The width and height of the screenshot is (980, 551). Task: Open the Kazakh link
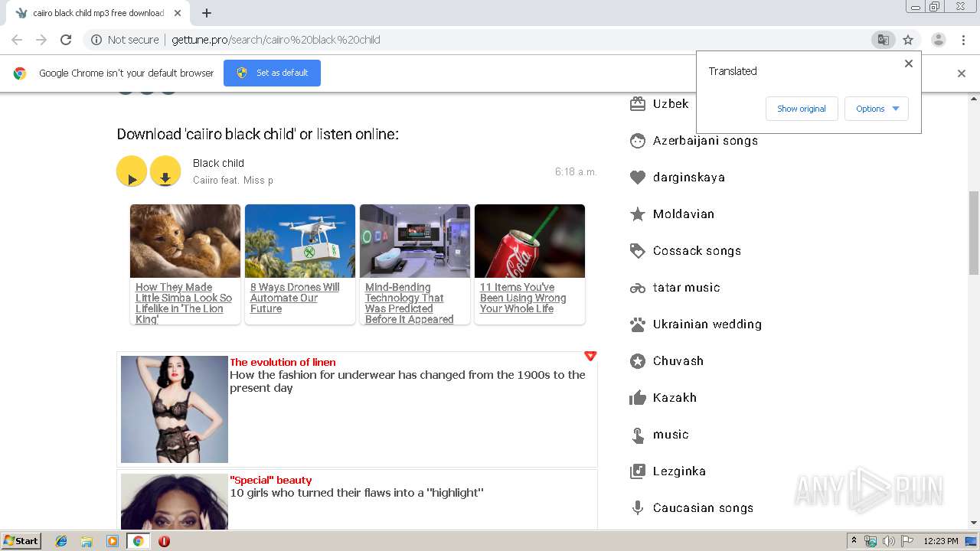pos(675,398)
